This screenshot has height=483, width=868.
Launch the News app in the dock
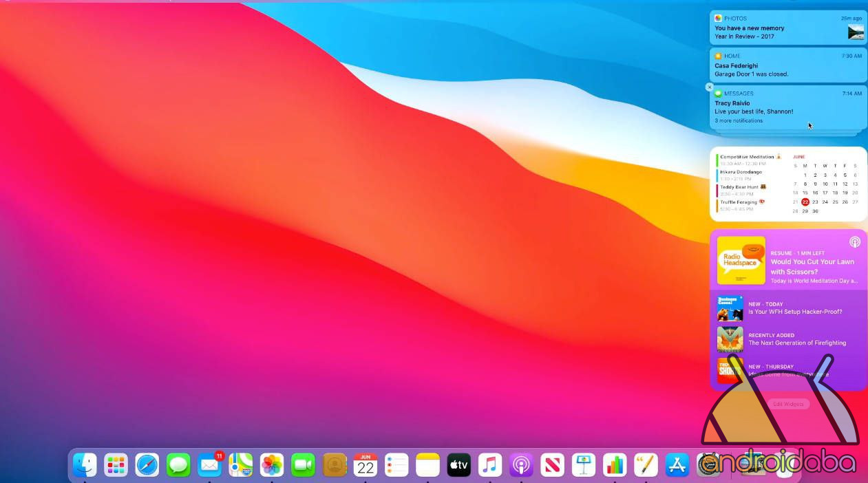(x=553, y=465)
